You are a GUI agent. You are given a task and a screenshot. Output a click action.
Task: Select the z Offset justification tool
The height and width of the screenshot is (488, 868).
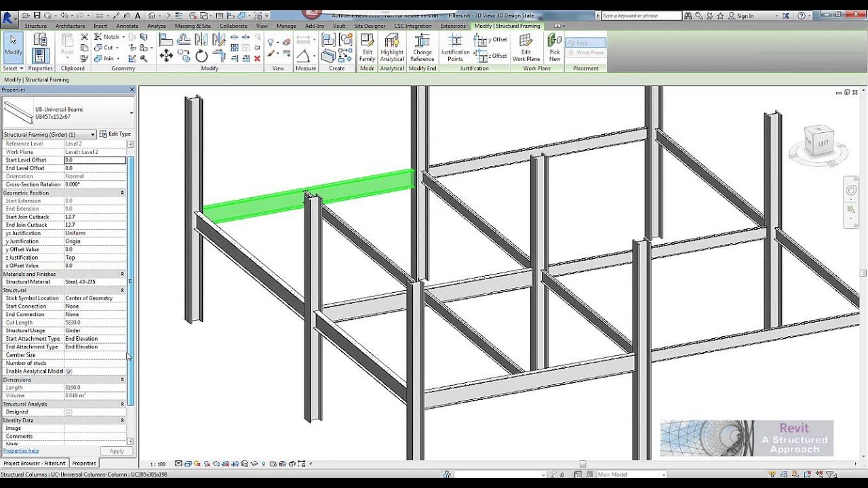[x=492, y=56]
